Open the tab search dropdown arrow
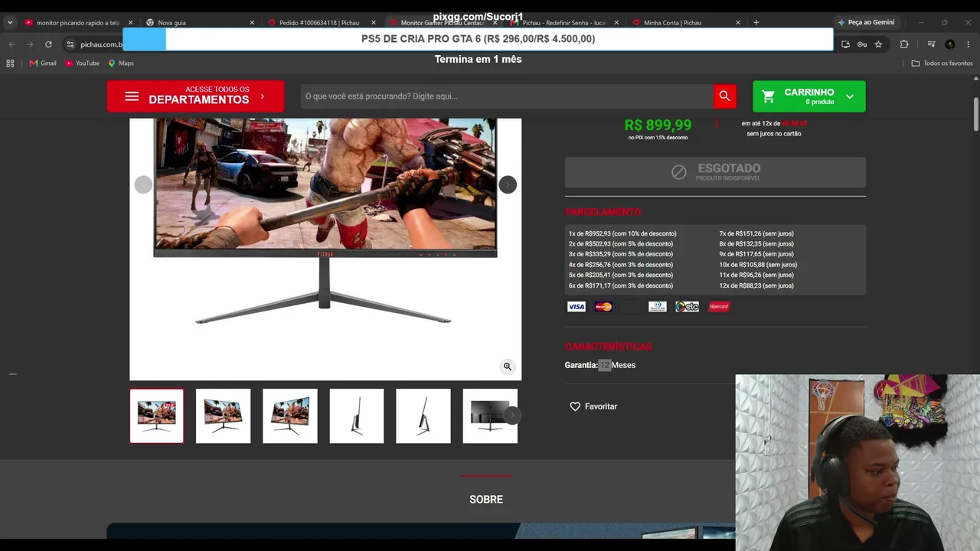980x551 pixels. [10, 22]
